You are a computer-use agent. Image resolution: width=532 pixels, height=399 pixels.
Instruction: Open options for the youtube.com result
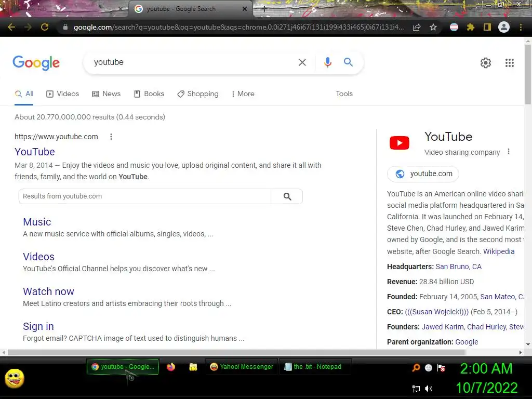point(111,137)
